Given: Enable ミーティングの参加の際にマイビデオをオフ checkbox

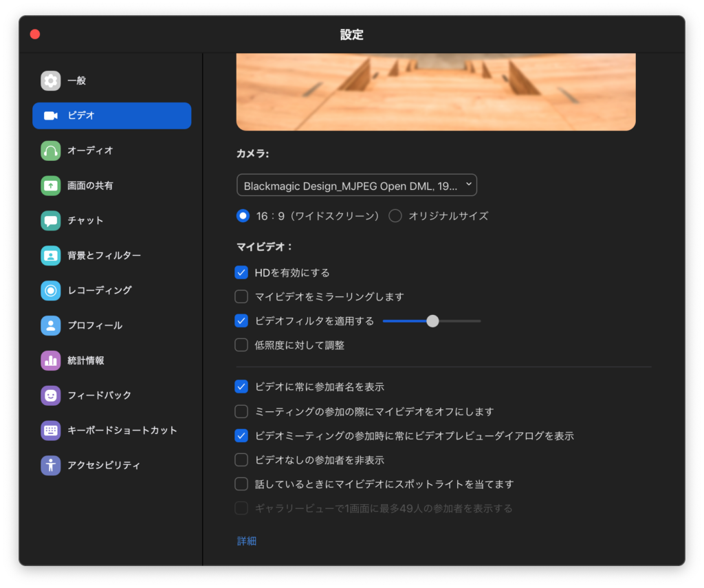Looking at the screenshot, I should point(241,411).
